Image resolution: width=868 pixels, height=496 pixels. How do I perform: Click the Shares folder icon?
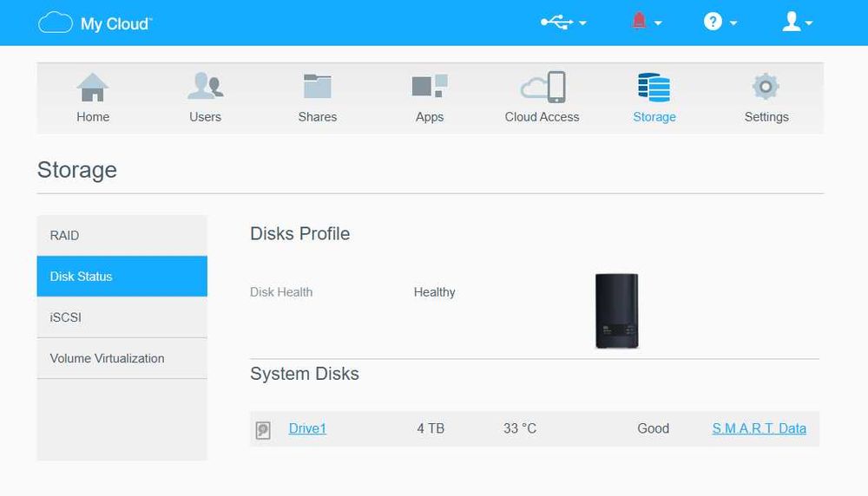[x=317, y=86]
